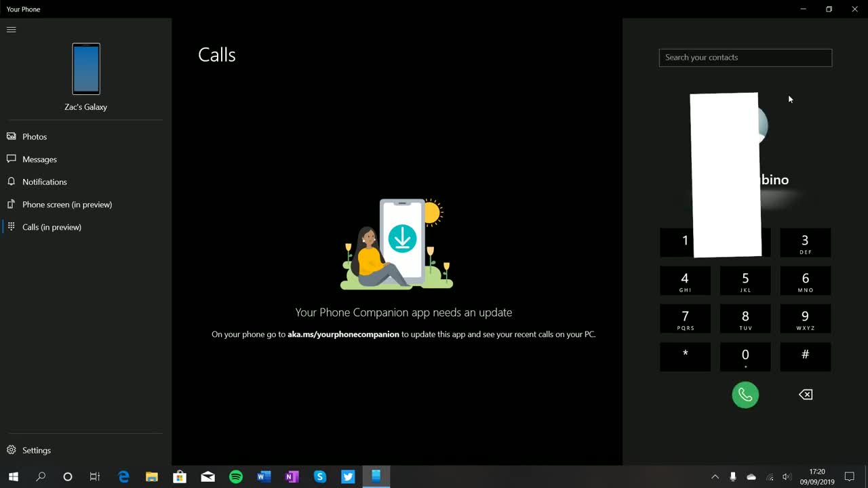Dial digit 0 on keypad
Screen dimensions: 868x488
coord(745,357)
